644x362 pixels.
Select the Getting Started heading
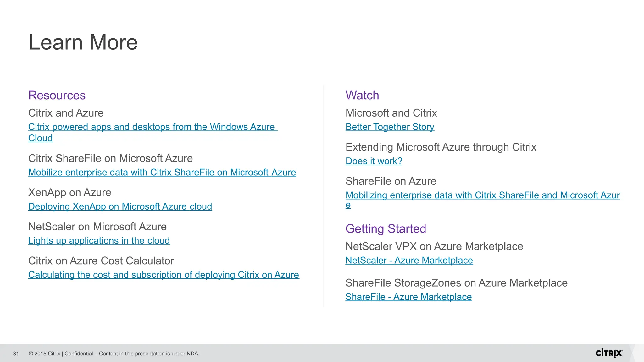pos(386,229)
